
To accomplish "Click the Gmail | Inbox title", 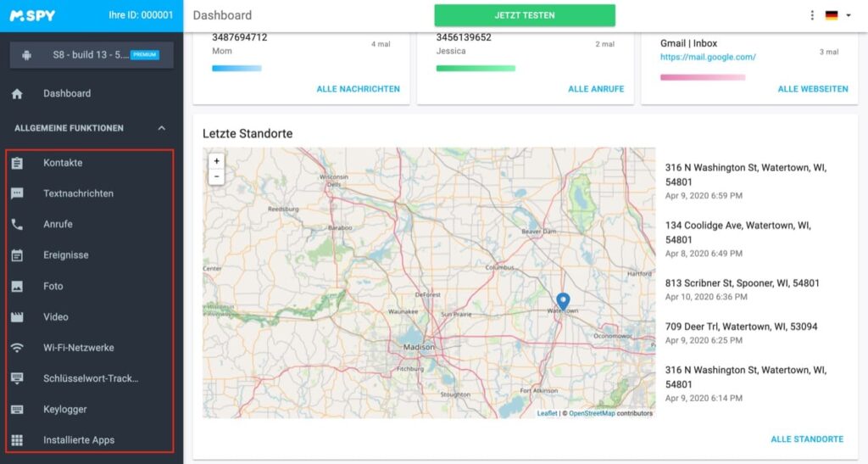I will pos(688,43).
